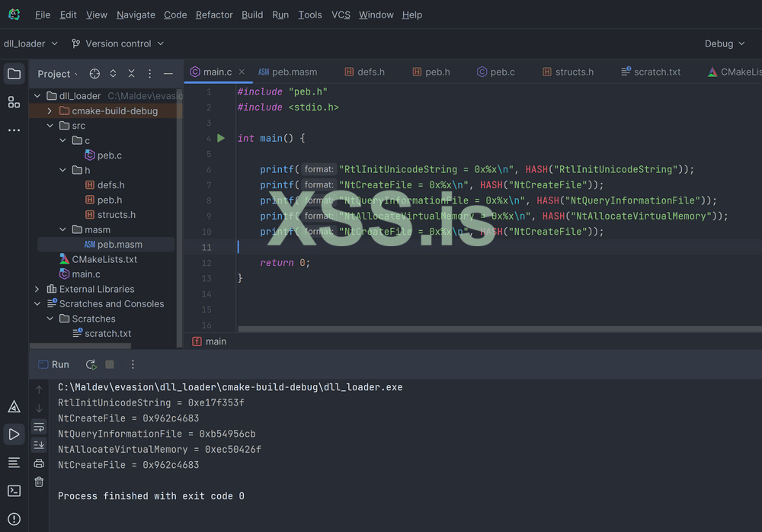Select defs.h in the project tree
This screenshot has height=532, width=762.
pos(104,185)
